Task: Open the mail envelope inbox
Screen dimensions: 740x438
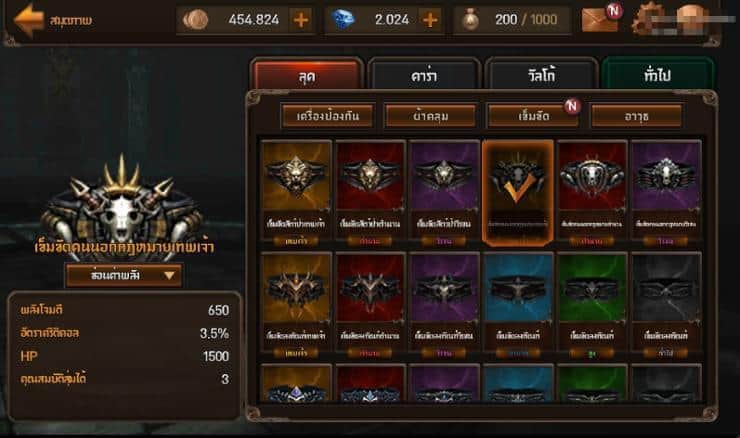Action: coord(599,20)
